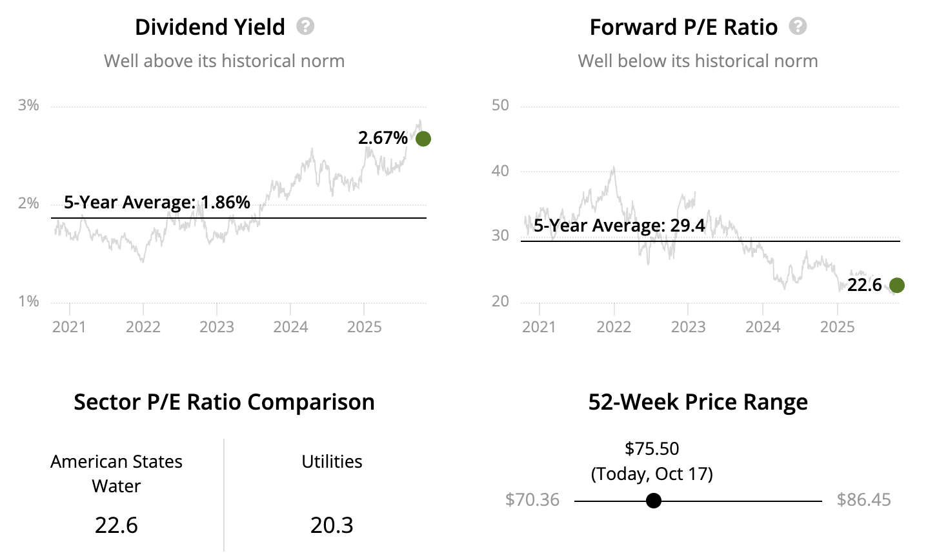
Task: Click the 20.3 Utilities P/E value
Action: tap(332, 525)
